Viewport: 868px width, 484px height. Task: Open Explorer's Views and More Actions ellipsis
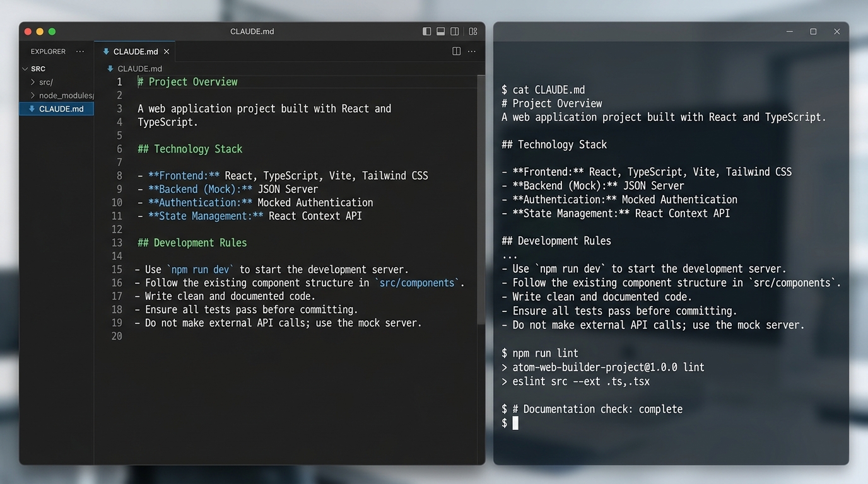80,52
